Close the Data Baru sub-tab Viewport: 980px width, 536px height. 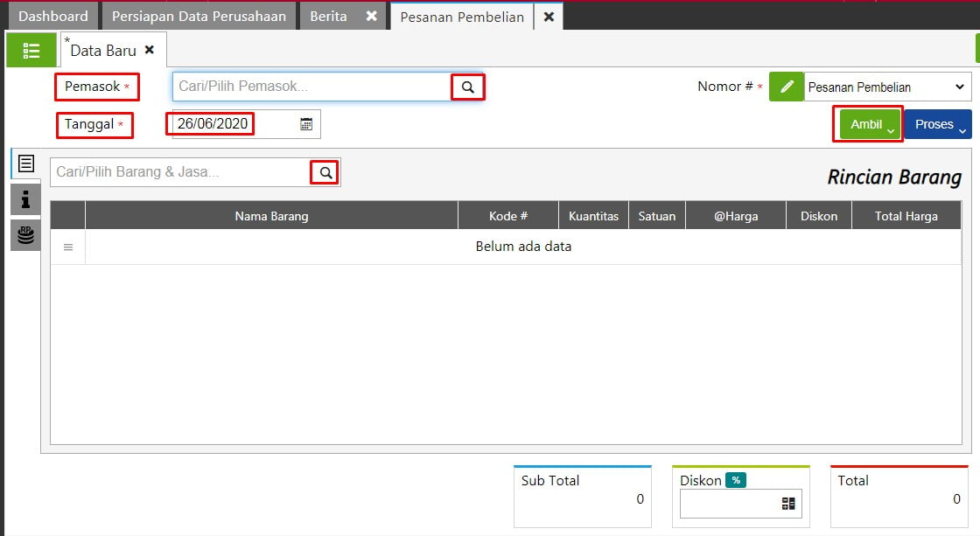(x=150, y=49)
